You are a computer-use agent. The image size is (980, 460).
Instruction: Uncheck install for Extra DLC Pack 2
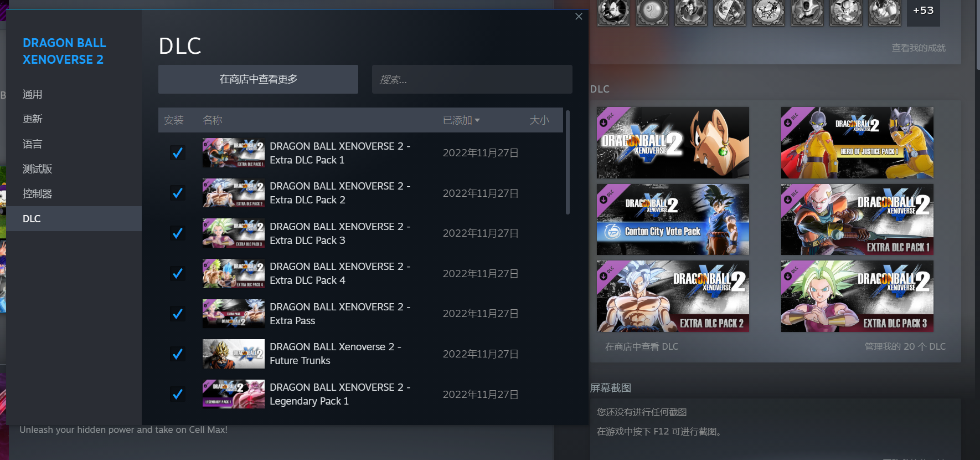point(178,193)
